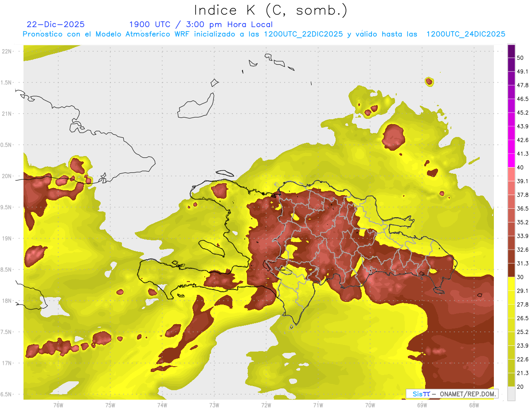
Task: Click the colorbar value label "22.6"
Action: tap(523, 360)
